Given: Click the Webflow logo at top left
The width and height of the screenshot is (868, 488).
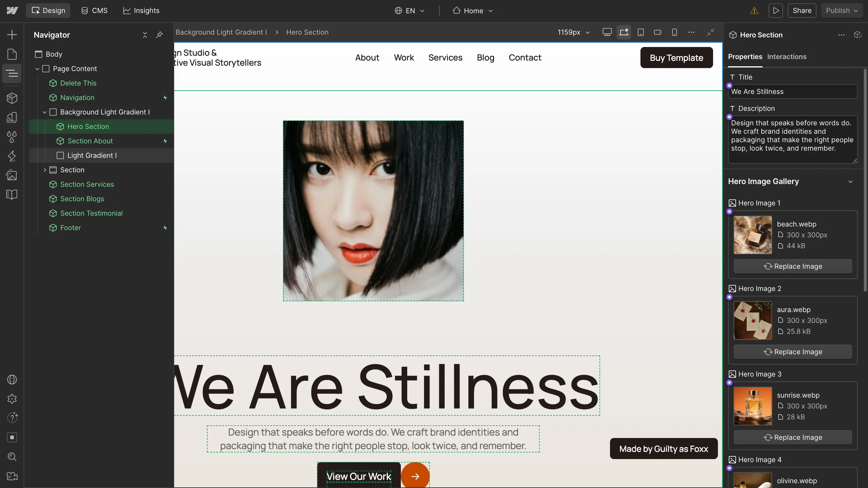Looking at the screenshot, I should coord(12,11).
